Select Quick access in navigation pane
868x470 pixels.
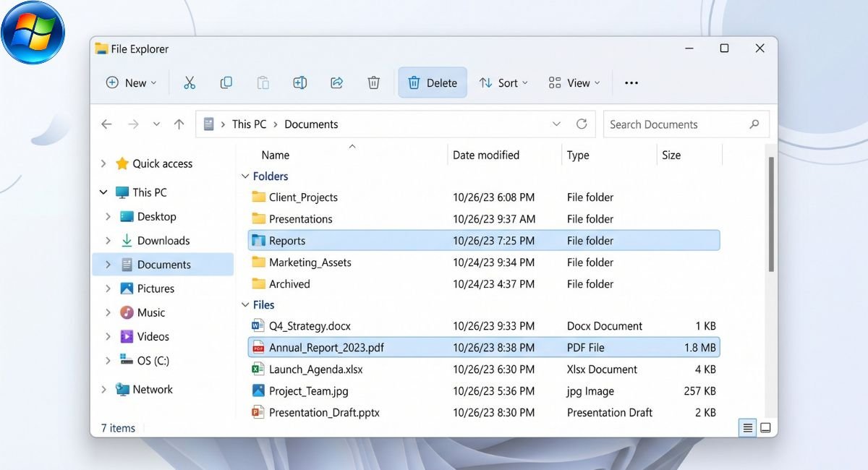tap(154, 164)
